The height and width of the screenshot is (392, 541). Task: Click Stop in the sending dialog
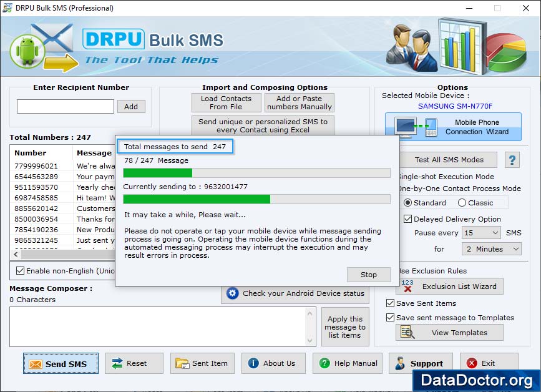click(x=369, y=275)
